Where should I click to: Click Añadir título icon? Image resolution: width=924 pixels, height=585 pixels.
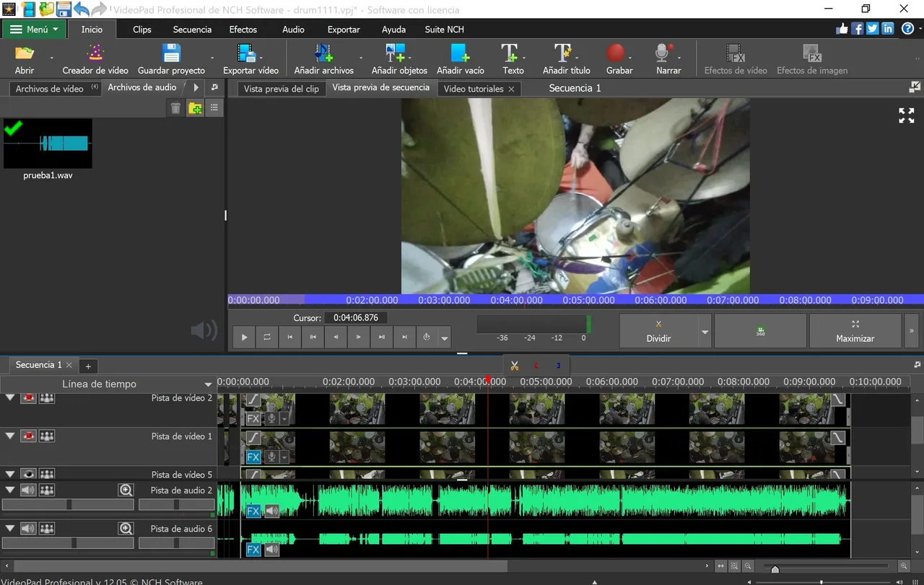click(563, 53)
